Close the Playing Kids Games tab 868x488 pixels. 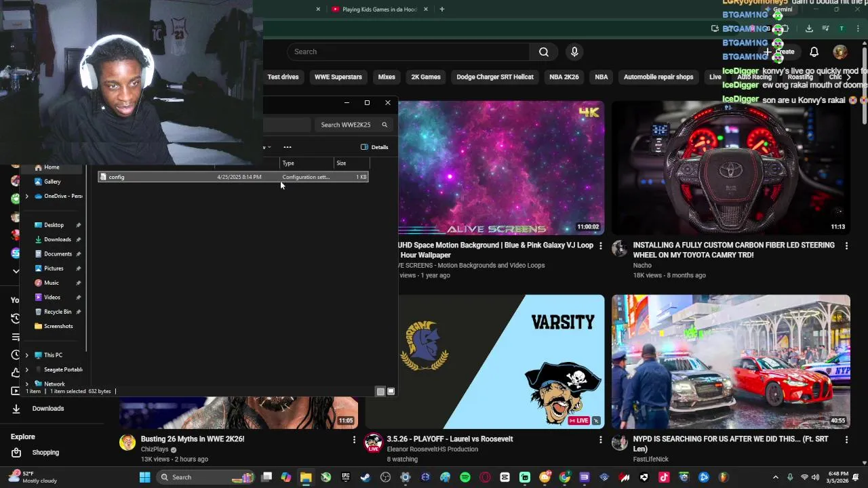point(426,9)
